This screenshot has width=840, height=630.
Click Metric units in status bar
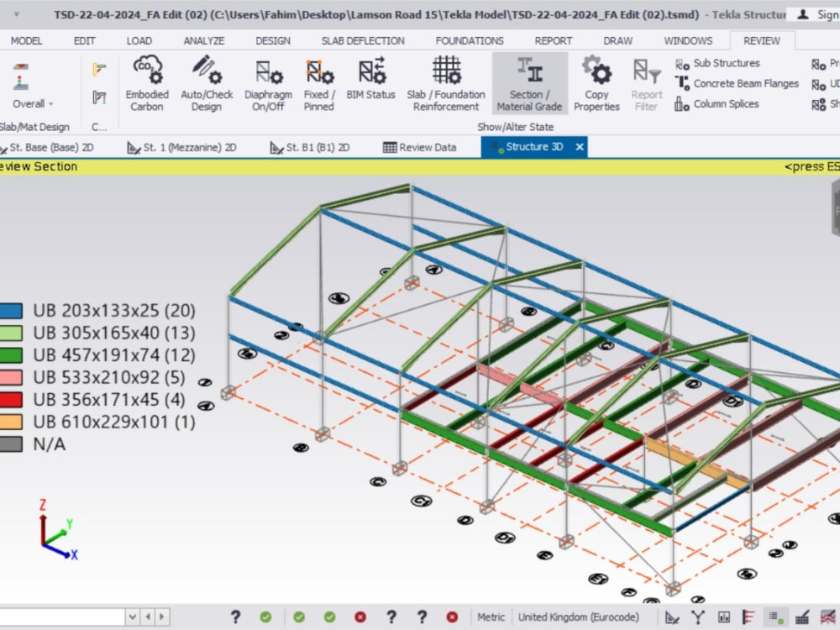(491, 617)
